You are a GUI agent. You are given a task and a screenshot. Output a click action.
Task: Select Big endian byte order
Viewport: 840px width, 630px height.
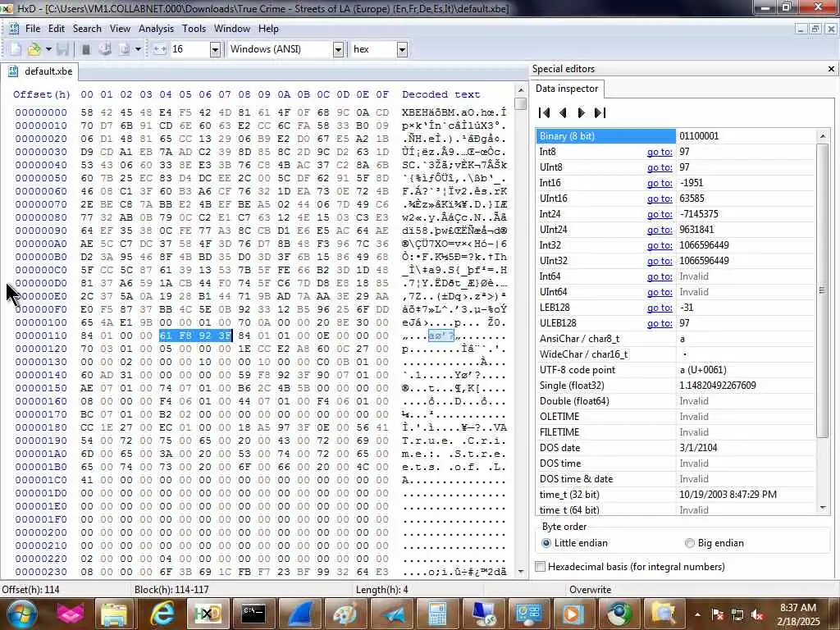pyautogui.click(x=714, y=543)
